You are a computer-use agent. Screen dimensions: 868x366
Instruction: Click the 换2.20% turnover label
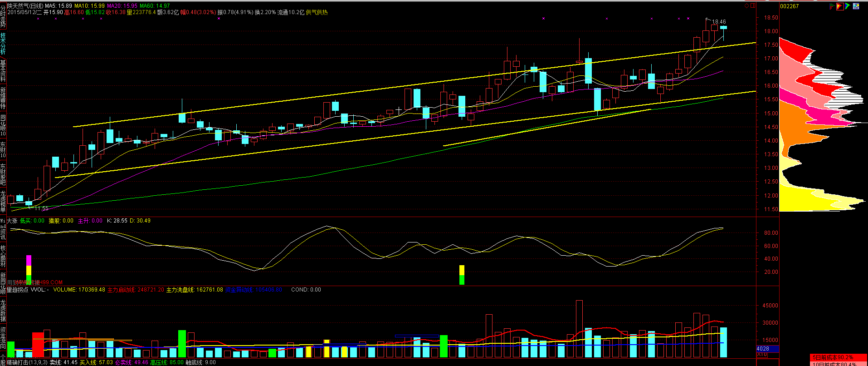265,12
